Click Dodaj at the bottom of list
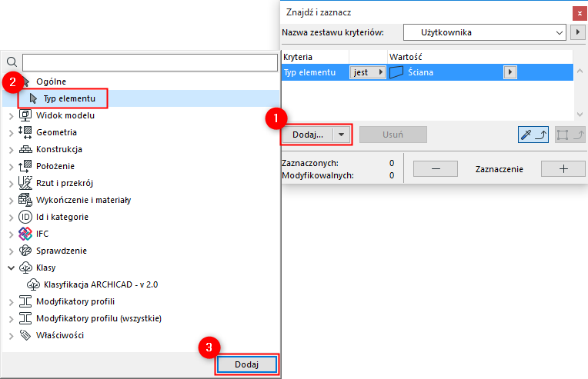Image resolution: width=588 pixels, height=379 pixels. click(247, 364)
